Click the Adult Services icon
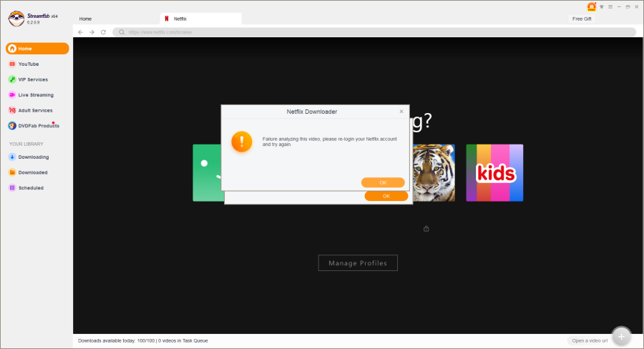 (12, 110)
